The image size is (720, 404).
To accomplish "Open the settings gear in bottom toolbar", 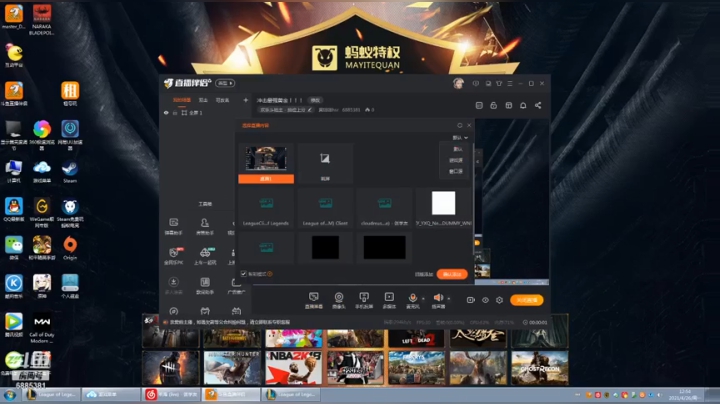I will pyautogui.click(x=500, y=300).
